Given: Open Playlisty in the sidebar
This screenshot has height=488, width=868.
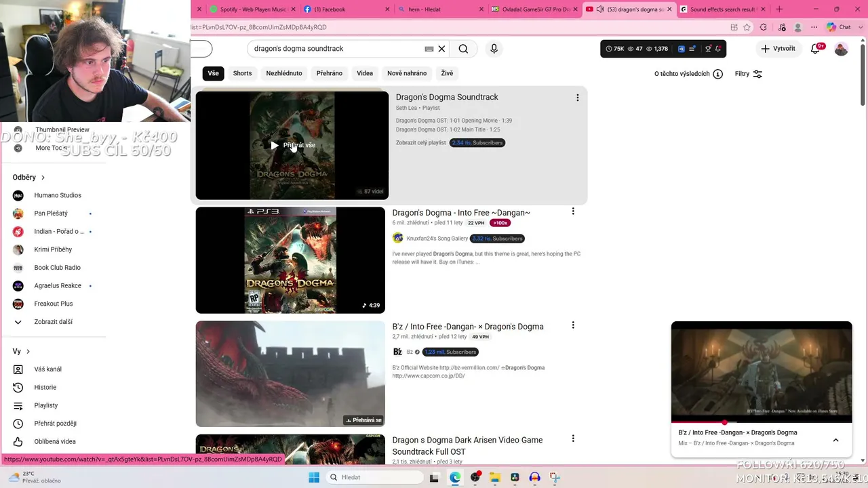Looking at the screenshot, I should (45, 405).
